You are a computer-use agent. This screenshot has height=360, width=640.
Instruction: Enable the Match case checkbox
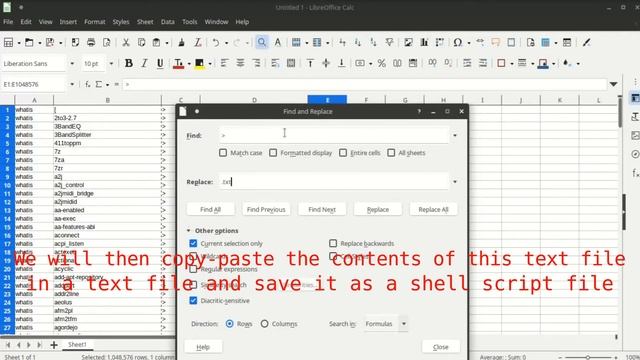click(223, 153)
